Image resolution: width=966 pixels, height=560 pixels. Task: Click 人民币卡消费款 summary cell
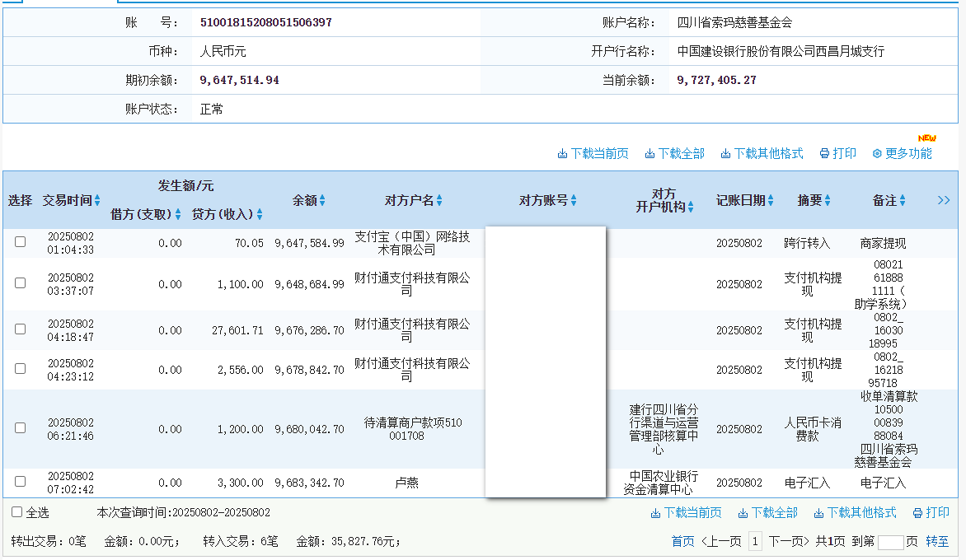pos(813,429)
